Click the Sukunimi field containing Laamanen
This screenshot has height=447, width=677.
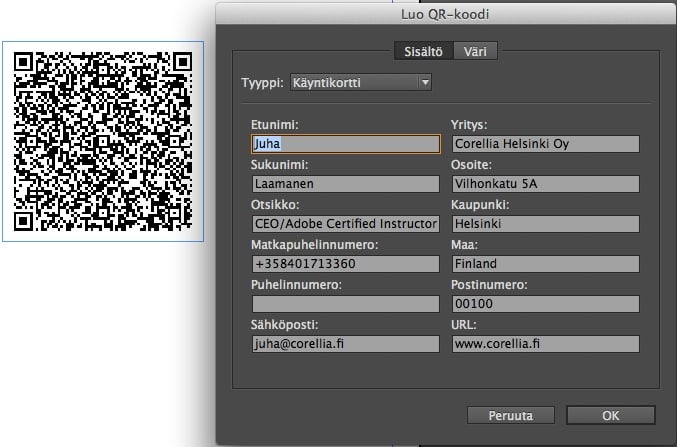pos(345,184)
